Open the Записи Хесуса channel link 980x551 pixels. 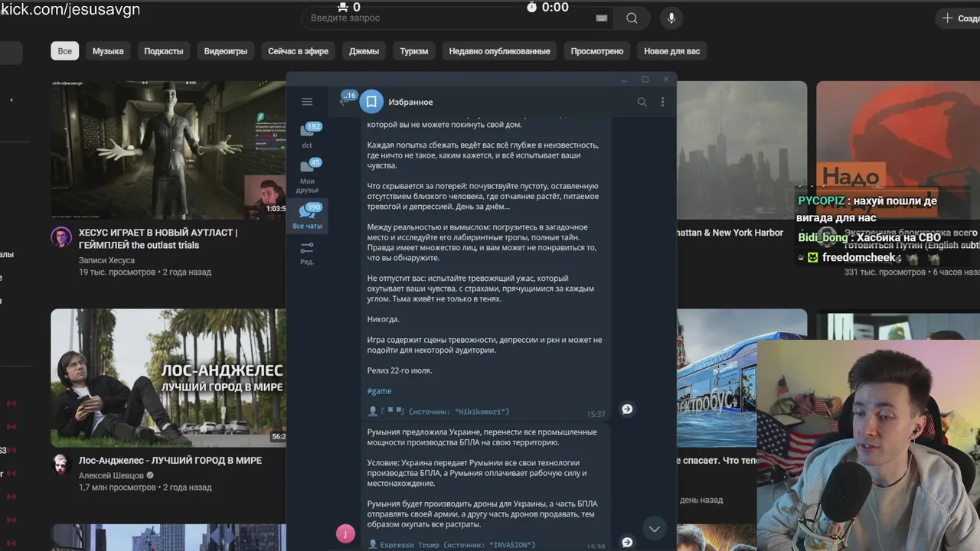pos(106,260)
